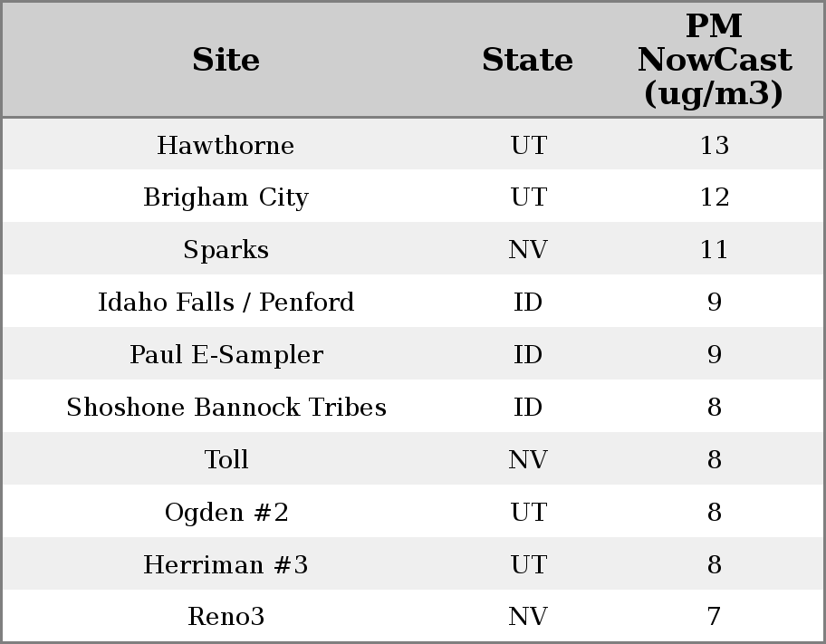Click the PM value 13 for Hawthorne
826x644 pixels.
(x=714, y=146)
